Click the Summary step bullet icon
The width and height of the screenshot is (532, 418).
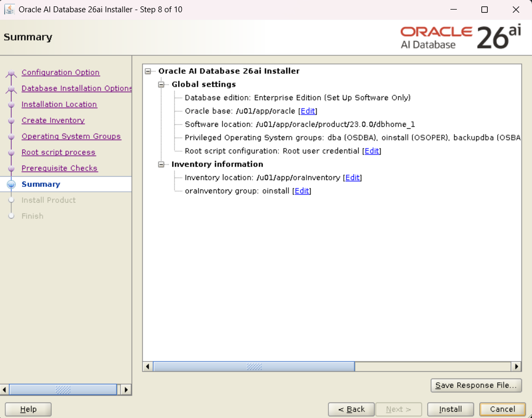tap(11, 184)
